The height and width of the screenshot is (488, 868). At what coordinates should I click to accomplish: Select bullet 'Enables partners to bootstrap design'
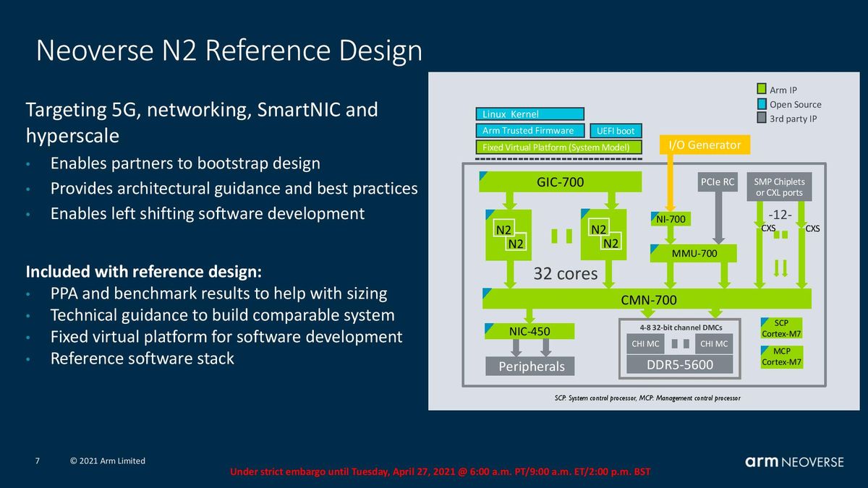pyautogui.click(x=185, y=163)
